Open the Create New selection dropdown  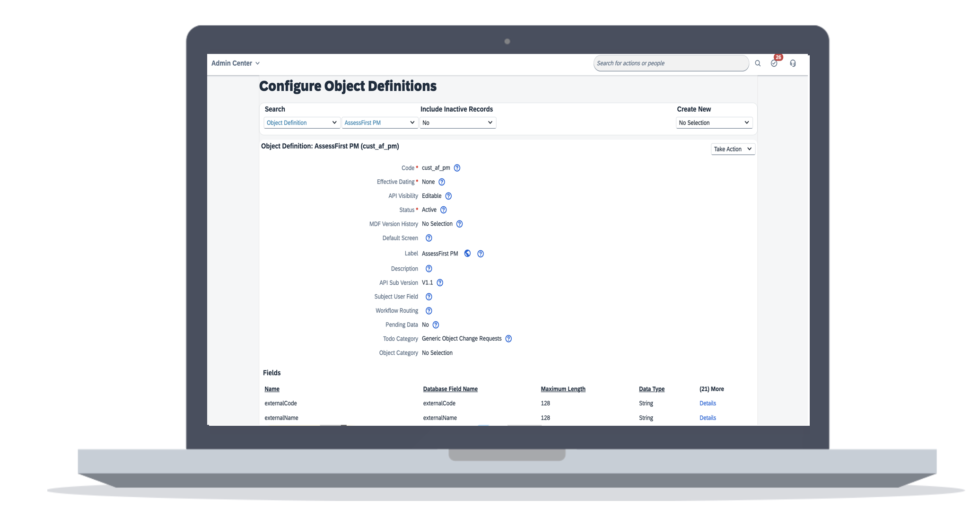tap(714, 123)
